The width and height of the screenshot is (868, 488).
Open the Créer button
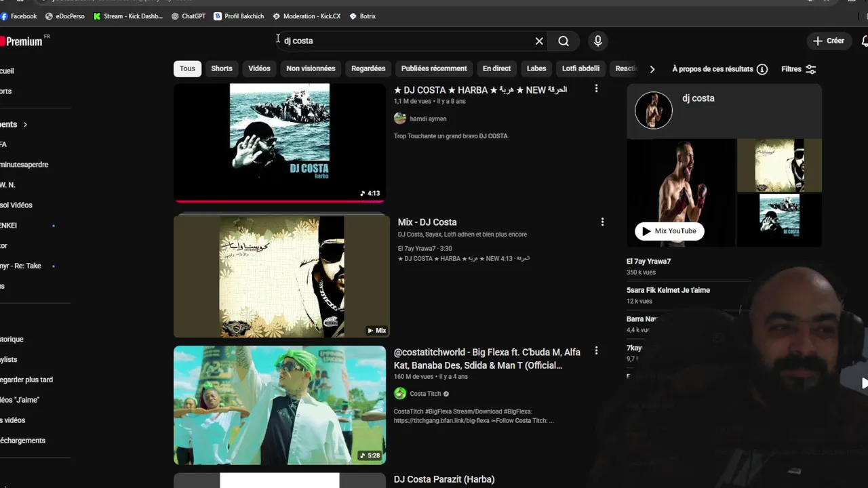pyautogui.click(x=829, y=41)
